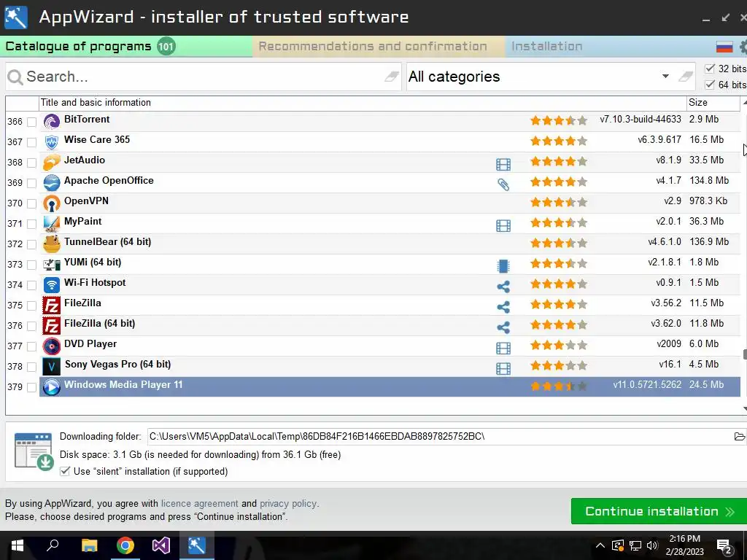Click the Apache OpenOffice icon
This screenshot has width=747, height=560.
[x=52, y=183]
